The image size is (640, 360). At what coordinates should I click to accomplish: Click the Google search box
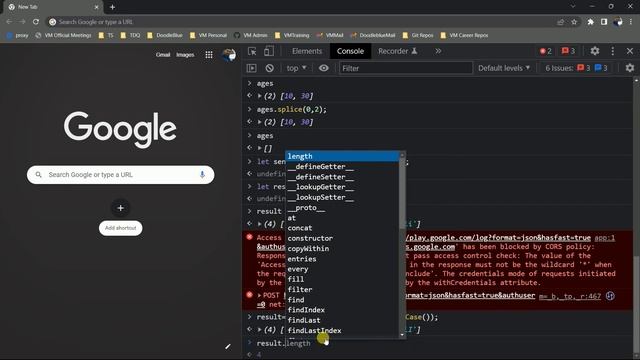[120, 175]
